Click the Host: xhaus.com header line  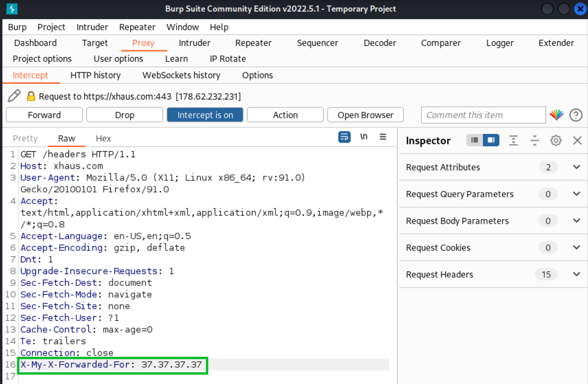click(62, 166)
